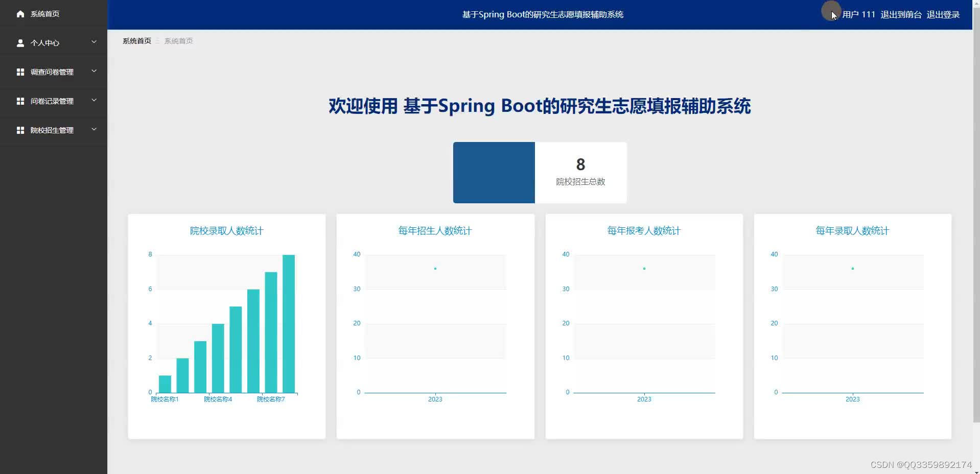
Task: Click the 2023 label under 每年报考人数统计
Action: (x=644, y=399)
